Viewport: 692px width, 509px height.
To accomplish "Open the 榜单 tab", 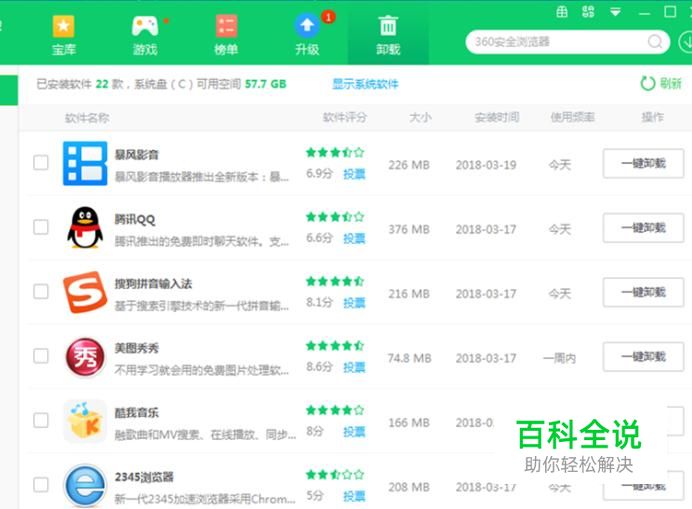I will click(x=226, y=35).
